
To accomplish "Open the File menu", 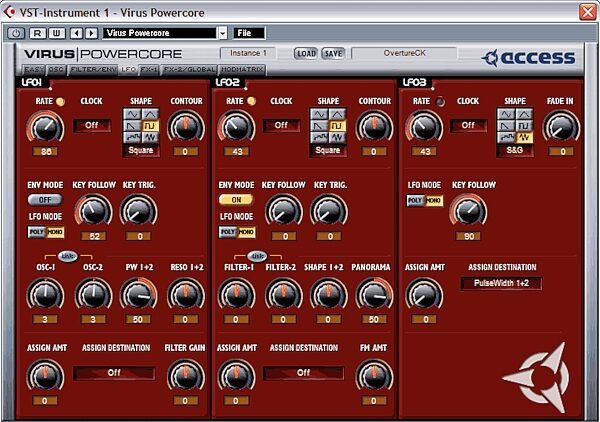I will (249, 33).
